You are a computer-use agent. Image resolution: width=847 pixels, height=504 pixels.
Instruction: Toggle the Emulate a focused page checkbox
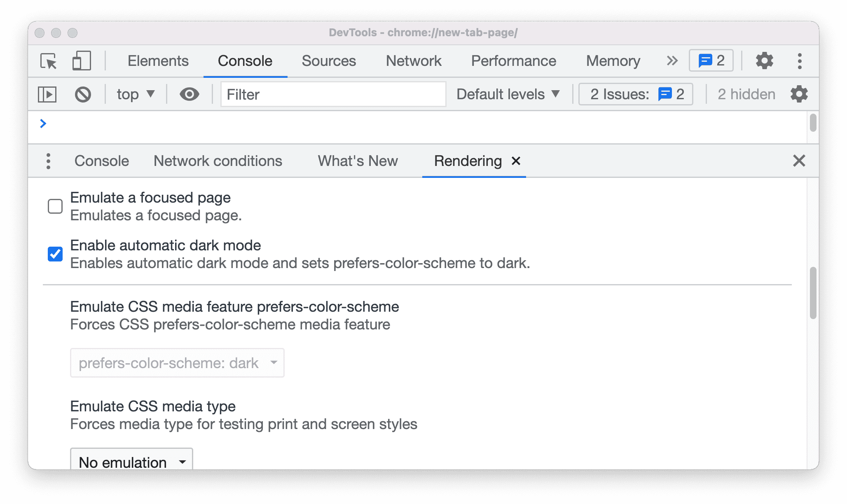tap(55, 206)
